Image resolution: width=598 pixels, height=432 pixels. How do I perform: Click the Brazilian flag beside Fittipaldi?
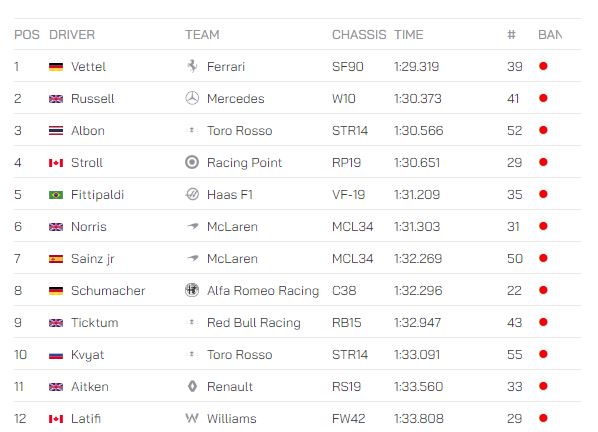pos(56,195)
